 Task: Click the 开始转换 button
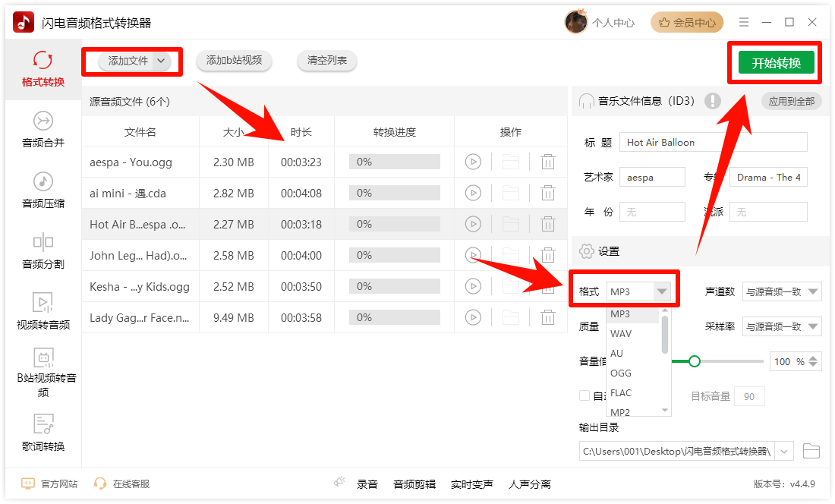pos(775,62)
